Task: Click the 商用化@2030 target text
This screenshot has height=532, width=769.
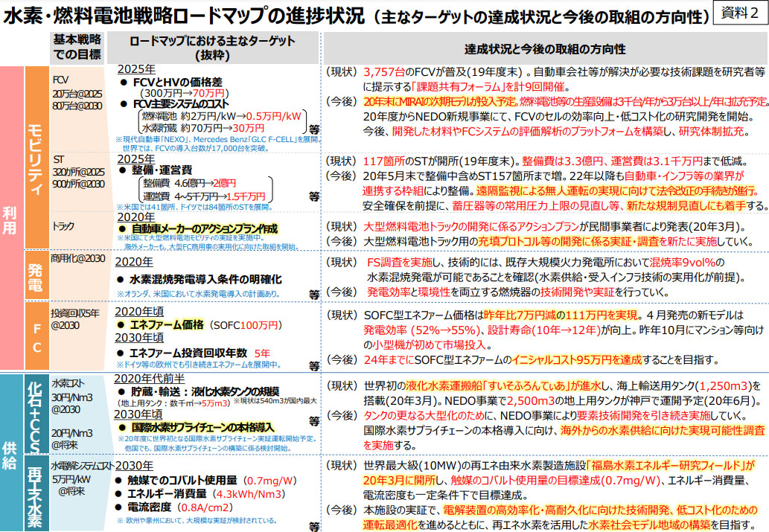Action: pos(77,258)
